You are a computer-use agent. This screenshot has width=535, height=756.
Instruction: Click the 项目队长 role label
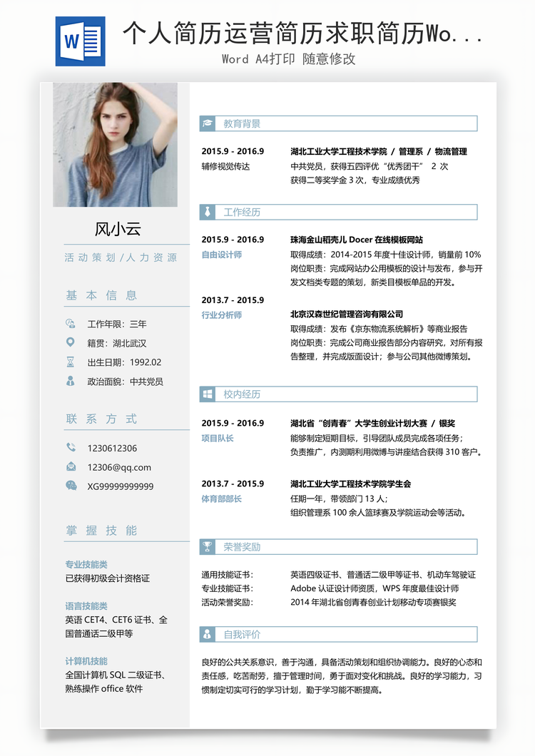pos(218,438)
